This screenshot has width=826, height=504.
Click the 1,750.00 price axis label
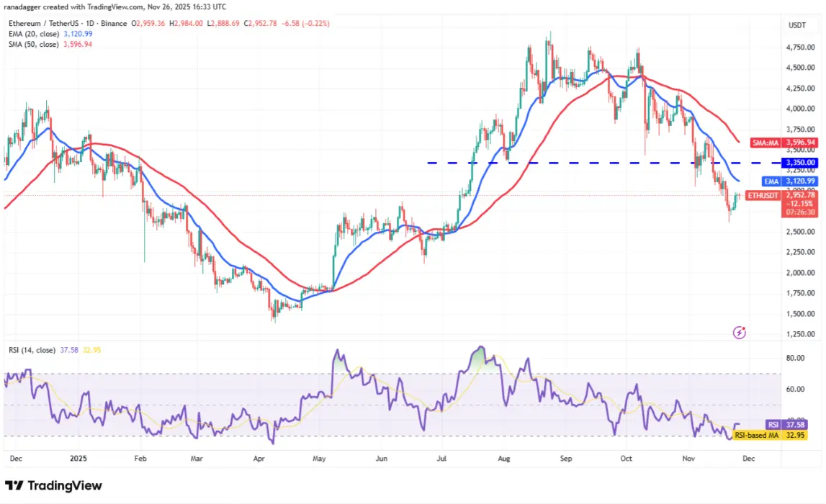click(800, 293)
